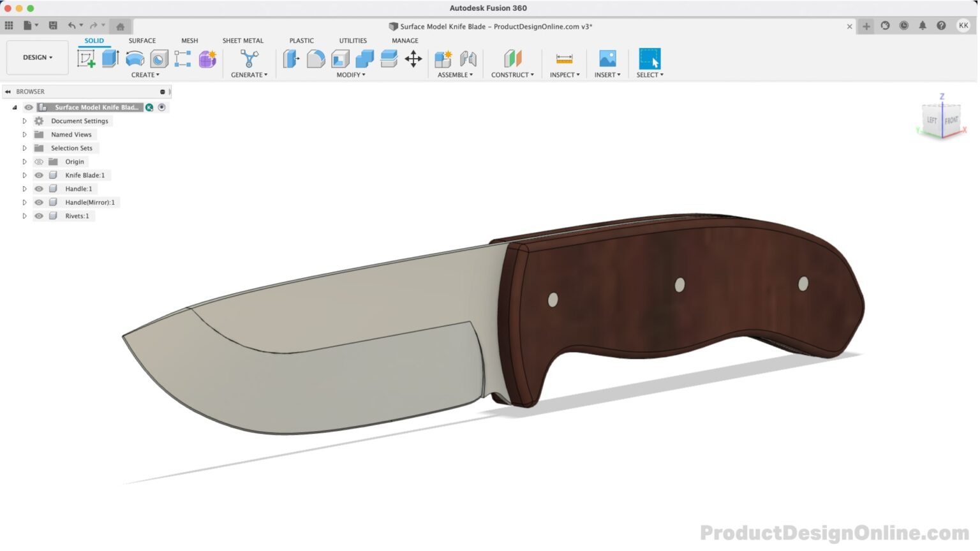This screenshot has height=551, width=980.
Task: Toggle visibility of Handle(Mirror):1
Action: tap(38, 202)
